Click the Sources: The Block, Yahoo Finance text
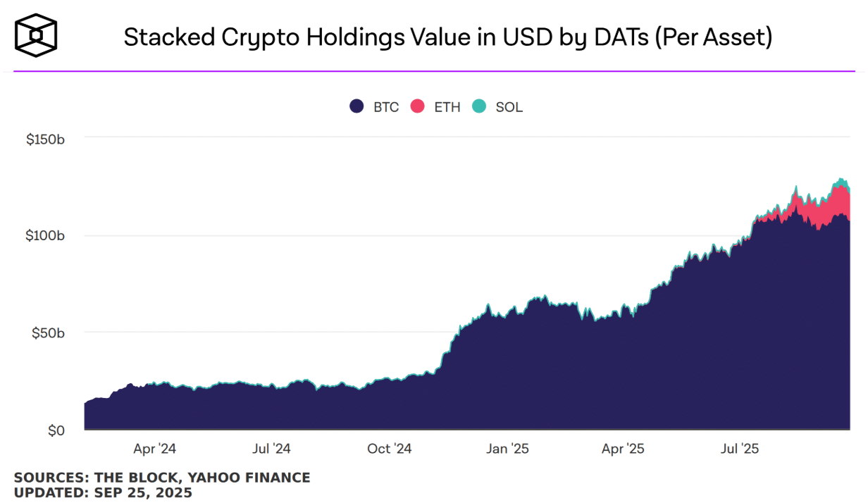Viewport: 868px width, 503px height. click(162, 478)
